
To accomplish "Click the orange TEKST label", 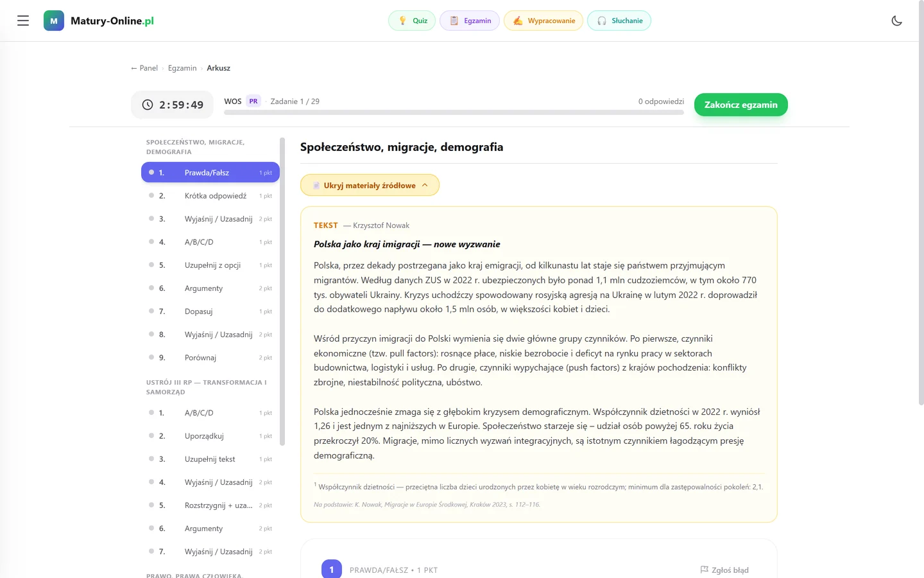I will click(x=325, y=225).
